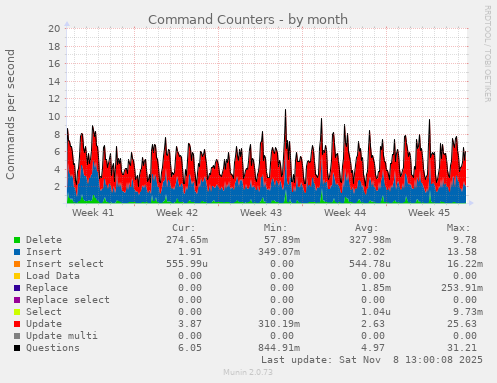Click the 'Week 43' x-axis label
The height and width of the screenshot is (383, 497).
pos(261,213)
